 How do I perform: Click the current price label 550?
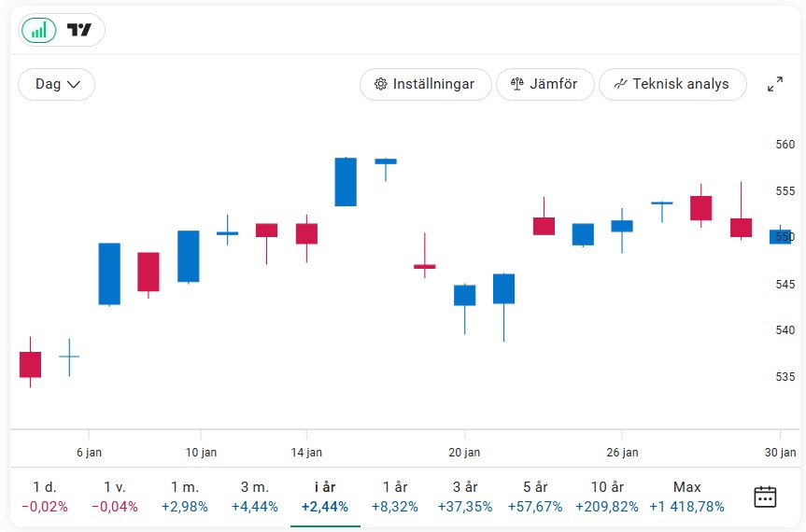point(783,236)
